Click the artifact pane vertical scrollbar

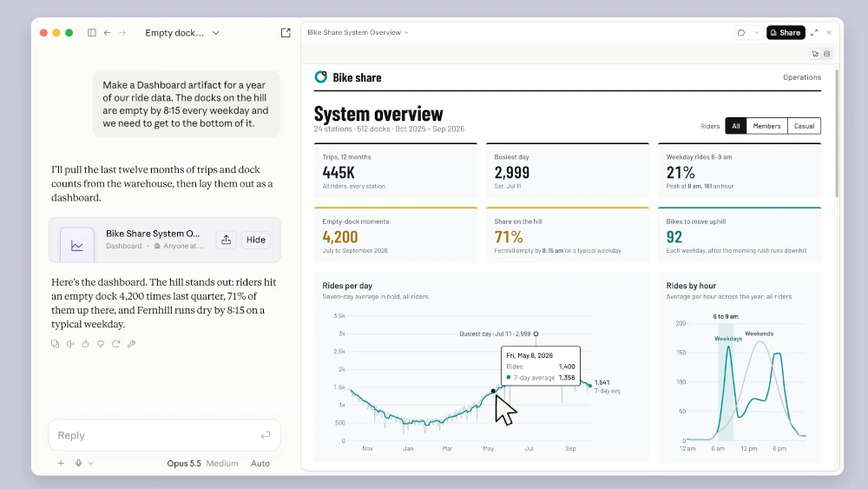(x=837, y=133)
